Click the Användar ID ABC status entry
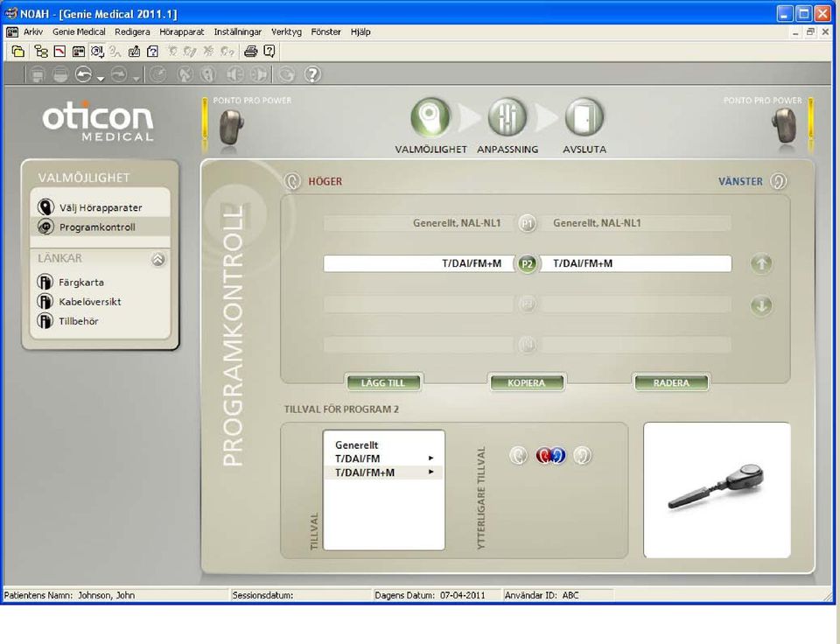 pyautogui.click(x=542, y=595)
